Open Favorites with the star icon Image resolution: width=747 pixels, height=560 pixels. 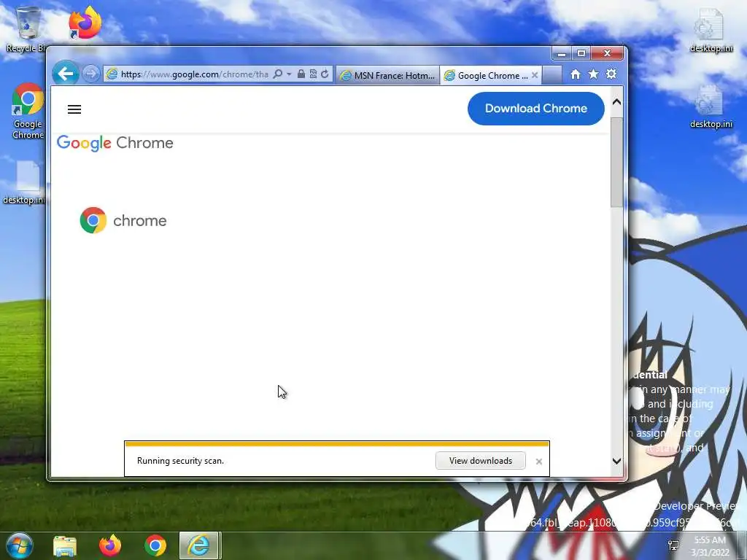point(593,74)
